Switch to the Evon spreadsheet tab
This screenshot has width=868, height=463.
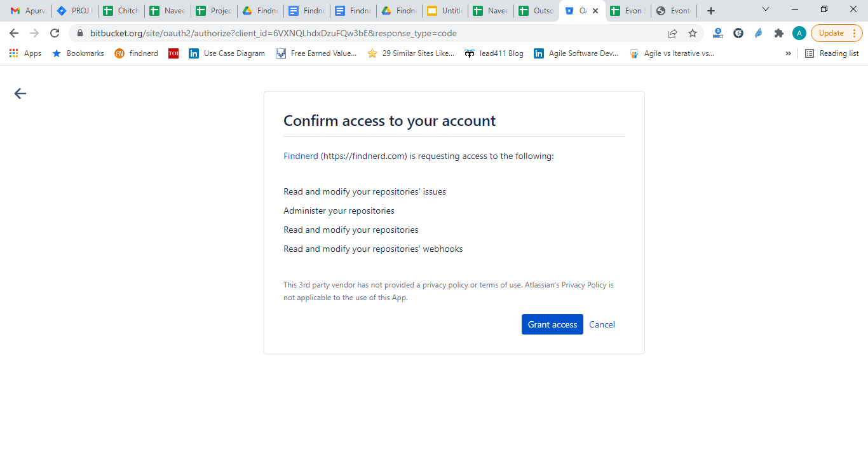[x=628, y=11]
